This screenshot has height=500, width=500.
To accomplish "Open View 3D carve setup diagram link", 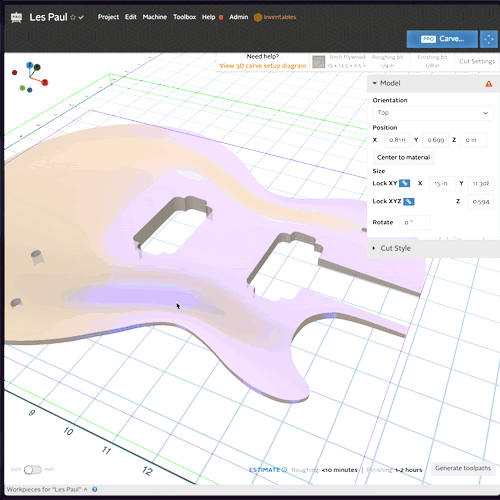I will click(263, 66).
